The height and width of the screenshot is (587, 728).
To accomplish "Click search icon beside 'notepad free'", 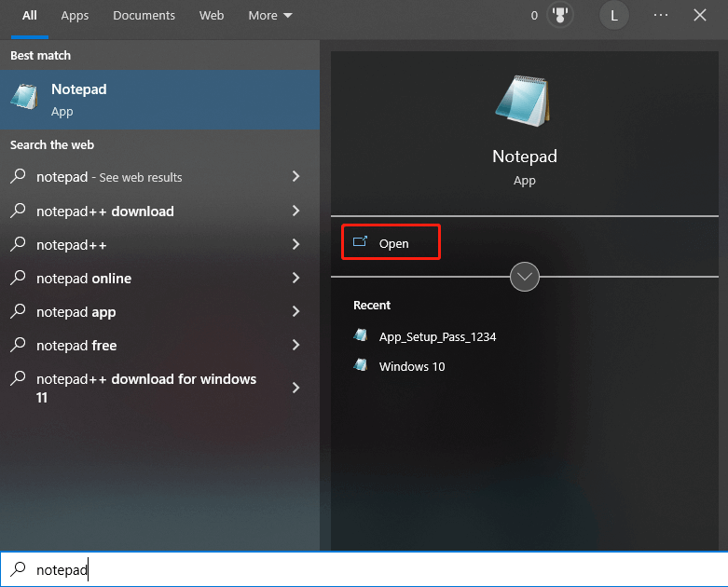I will [18, 345].
